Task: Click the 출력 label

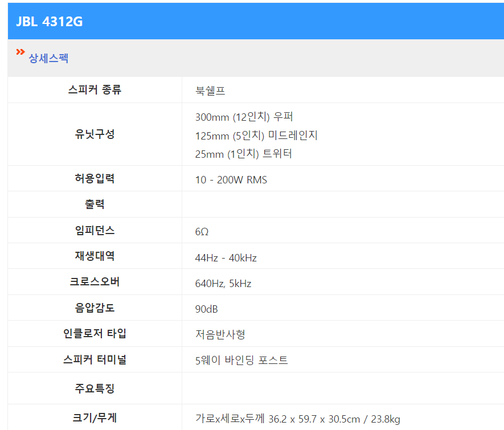Action: pyautogui.click(x=95, y=204)
